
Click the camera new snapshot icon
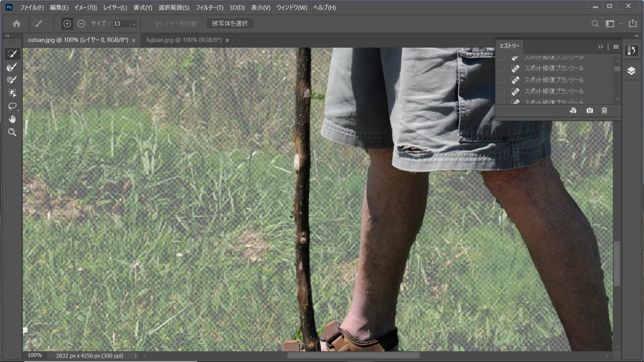click(x=589, y=111)
